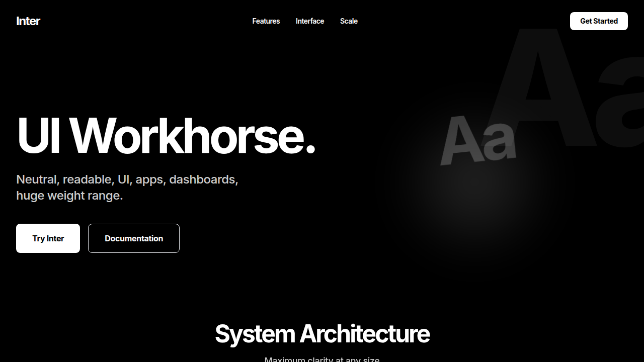Screen dimensions: 644x362
Task: Click the 'huge weight range.' text line
Action: (x=69, y=196)
